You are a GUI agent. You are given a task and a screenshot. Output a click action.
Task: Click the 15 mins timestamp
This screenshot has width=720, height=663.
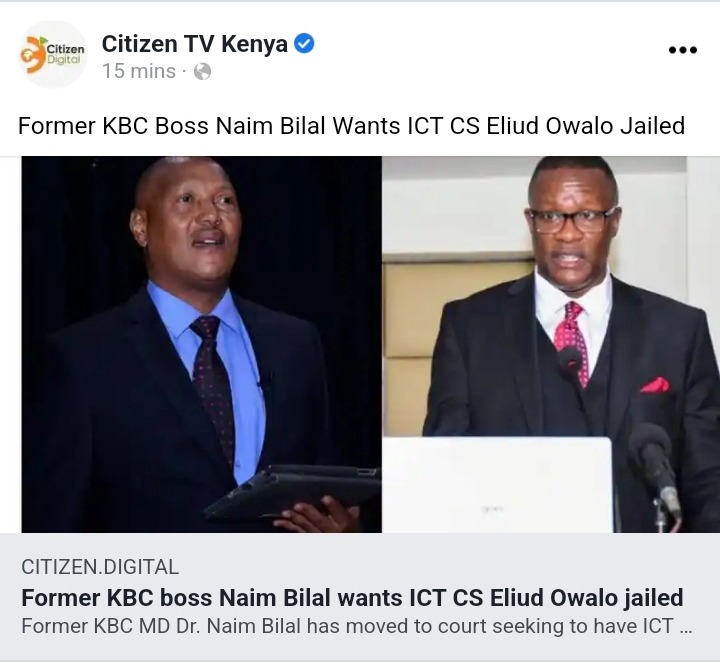pyautogui.click(x=139, y=71)
